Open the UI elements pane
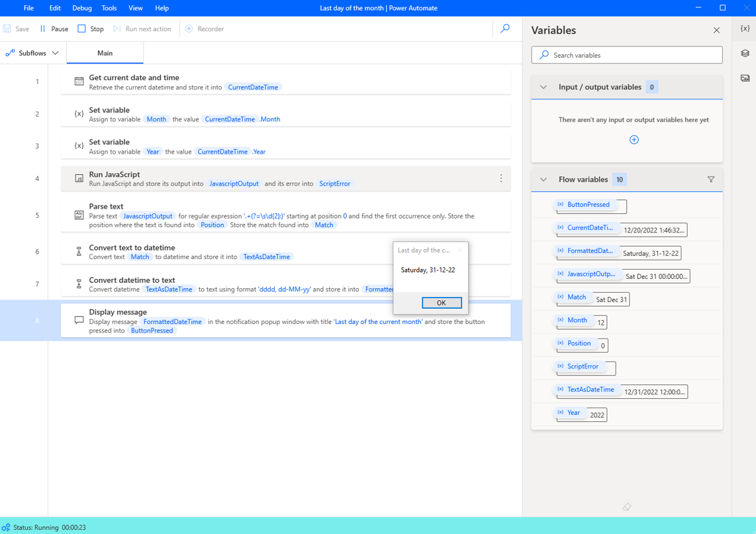756x534 pixels. pos(746,53)
